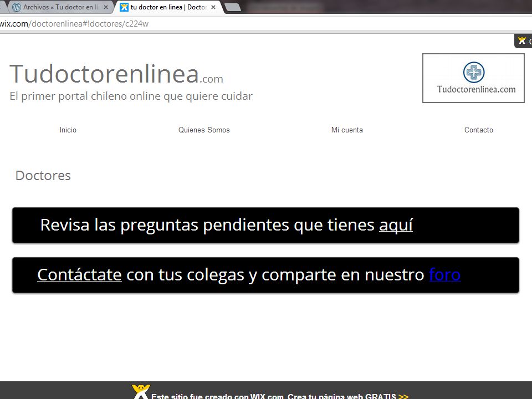Image resolution: width=532 pixels, height=399 pixels.
Task: Click the Wix badge icon at top right
Action: tap(522, 41)
